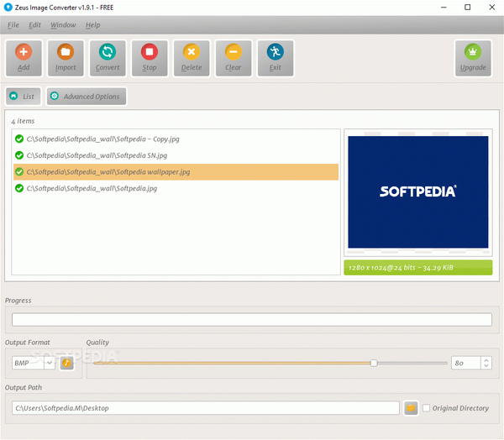This screenshot has height=440, width=504.
Task: Click the Add toolbar button
Action: pyautogui.click(x=24, y=58)
